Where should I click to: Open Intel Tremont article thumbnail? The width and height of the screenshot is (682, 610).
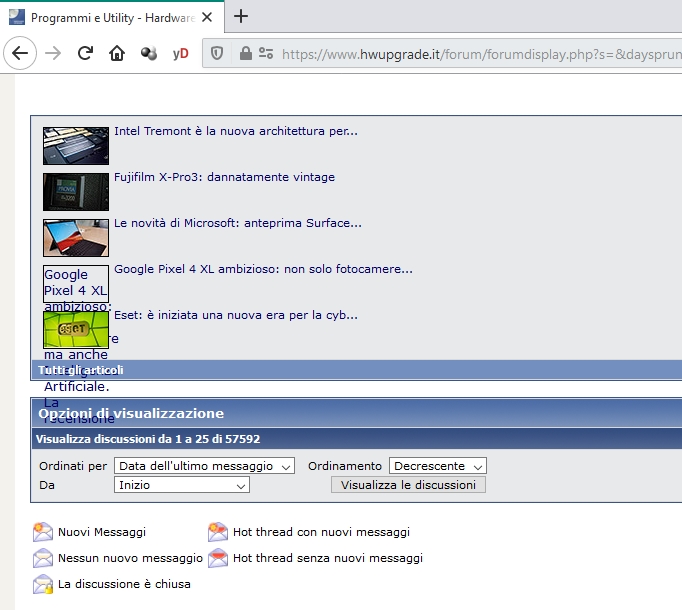click(76, 146)
